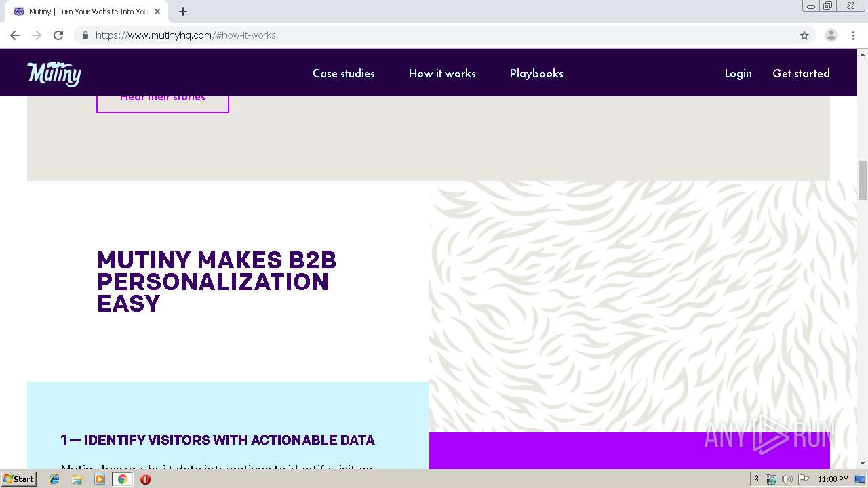The image size is (868, 488).
Task: Launch Internet Explorer from taskbar
Action: (x=54, y=479)
